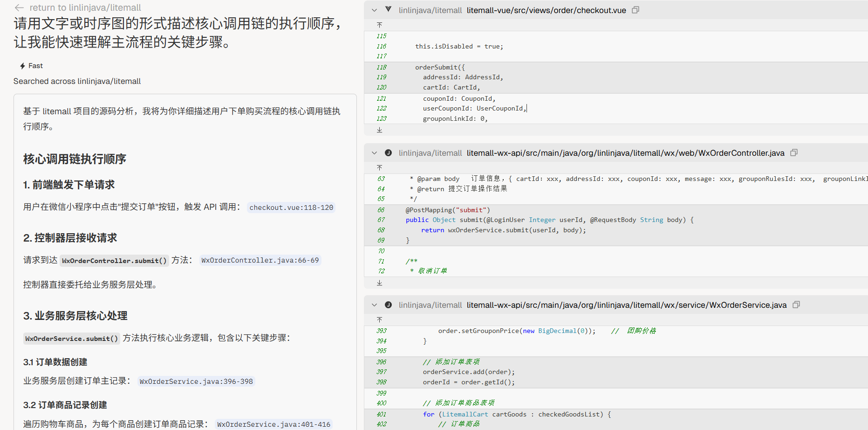Expand lines below checkout.vue line 123
Image resolution: width=868 pixels, height=430 pixels.
tap(379, 130)
